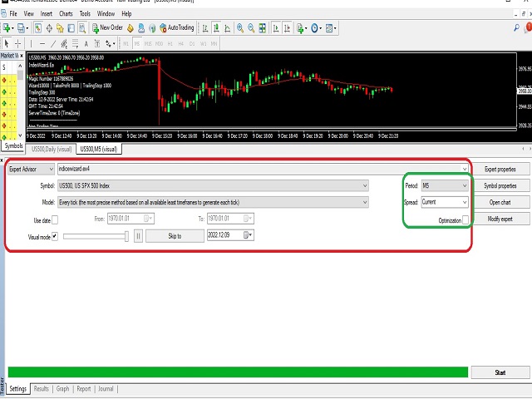Zoom out on the chart
This screenshot has width=532, height=399.
251,28
